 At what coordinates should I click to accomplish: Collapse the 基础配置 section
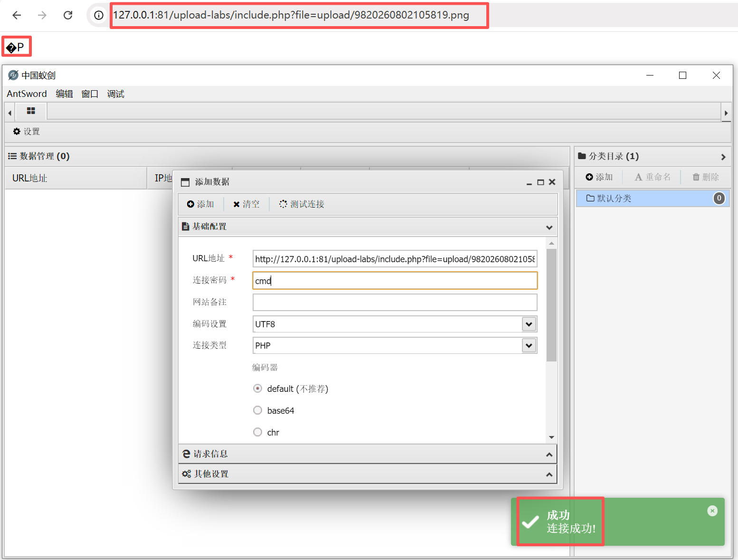coord(549,227)
